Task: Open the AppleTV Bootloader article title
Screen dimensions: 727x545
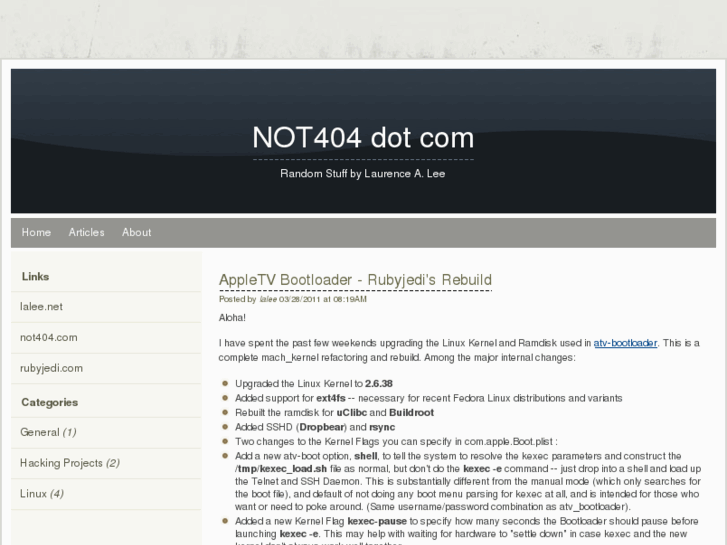Action: pyautogui.click(x=355, y=280)
